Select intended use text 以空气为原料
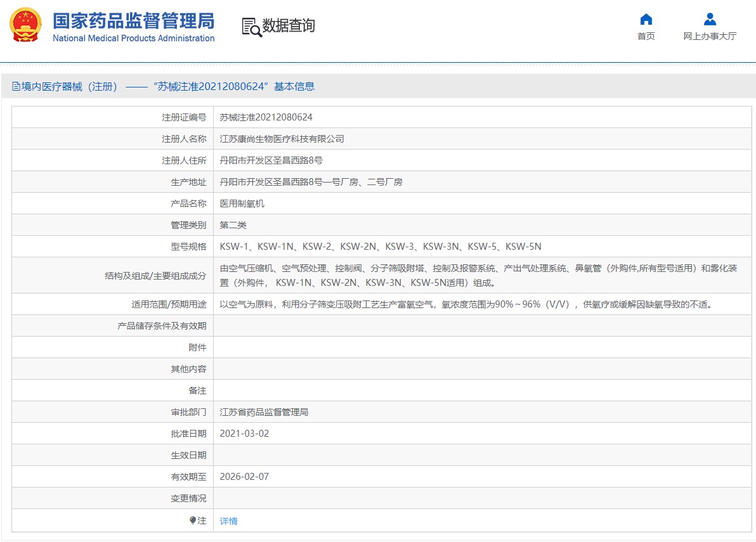 point(466,304)
